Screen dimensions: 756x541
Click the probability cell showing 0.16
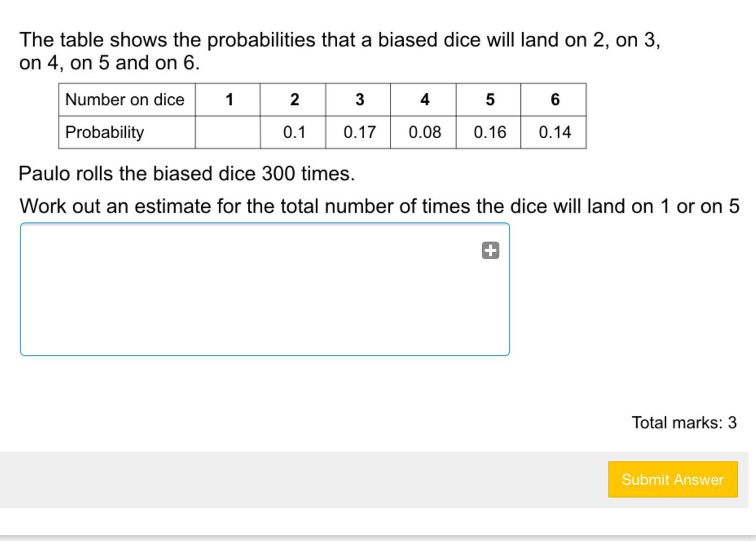[488, 132]
